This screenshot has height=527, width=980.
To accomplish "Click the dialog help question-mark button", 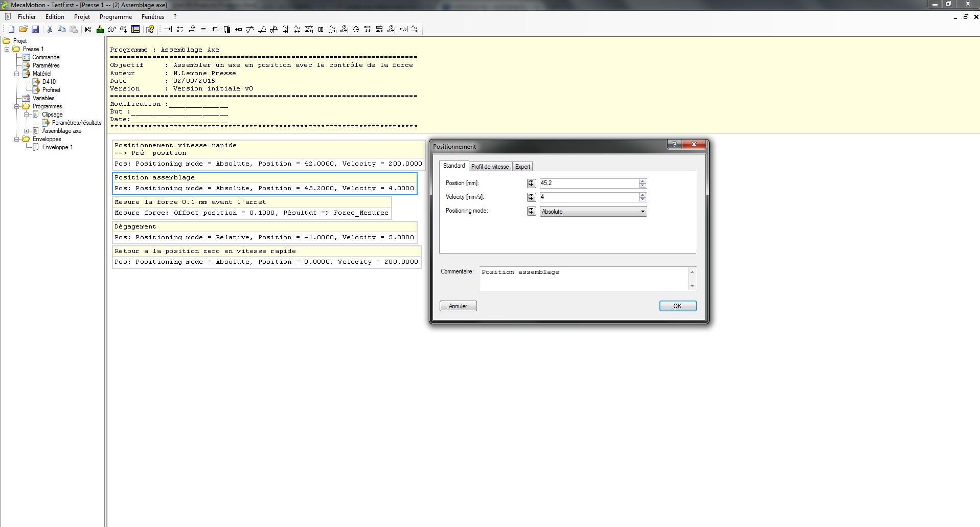I will coord(674,144).
